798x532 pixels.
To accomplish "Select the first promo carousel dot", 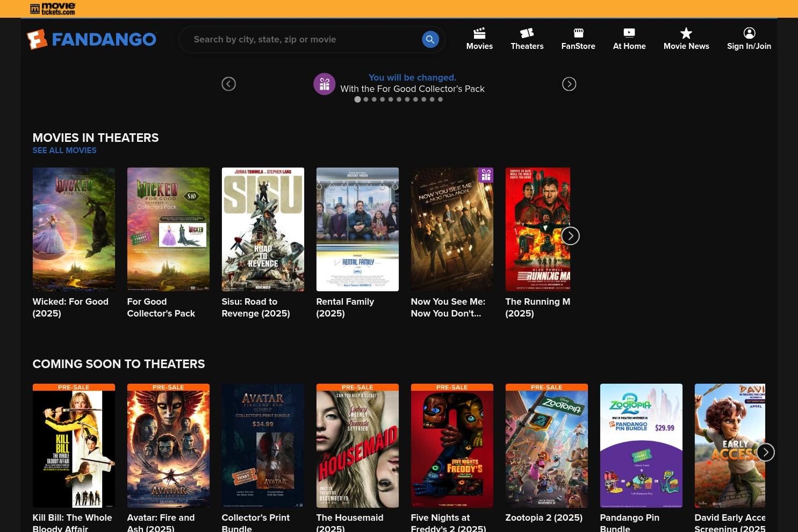I will tap(357, 99).
